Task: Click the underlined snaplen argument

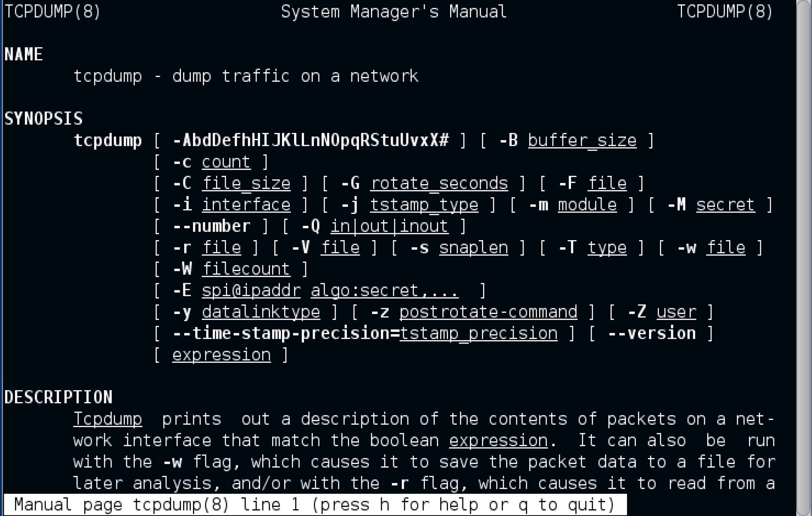Action: pyautogui.click(x=473, y=248)
